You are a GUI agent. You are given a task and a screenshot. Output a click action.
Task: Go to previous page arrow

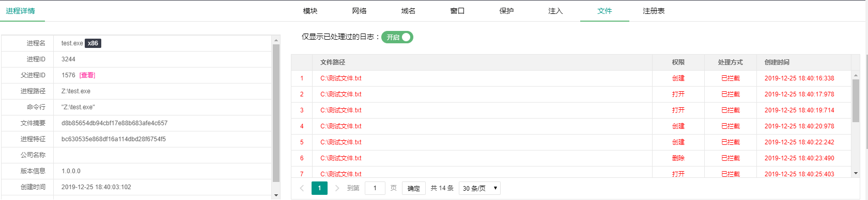click(302, 188)
